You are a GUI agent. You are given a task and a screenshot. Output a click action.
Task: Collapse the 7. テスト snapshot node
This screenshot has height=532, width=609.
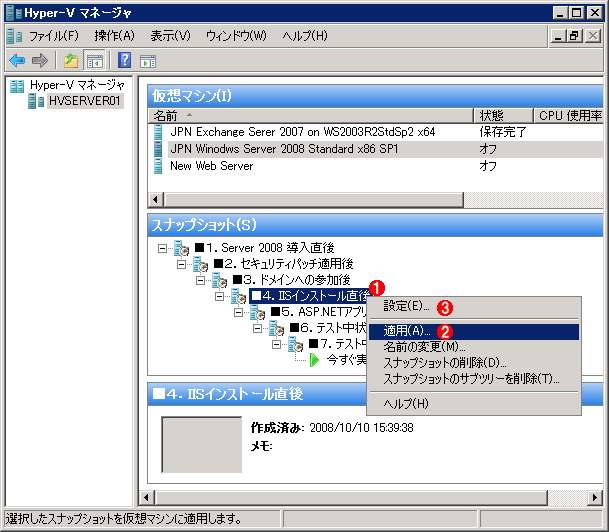(x=277, y=344)
